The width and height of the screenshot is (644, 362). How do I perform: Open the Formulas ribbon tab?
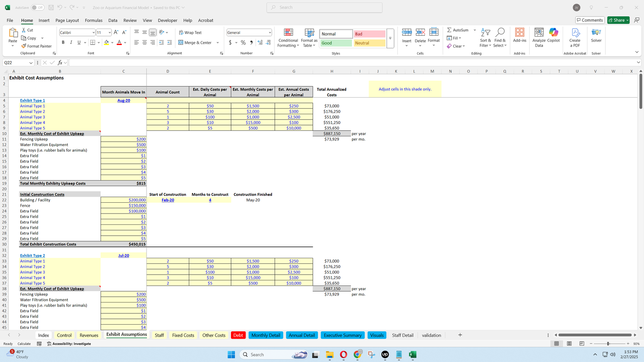tap(93, 21)
